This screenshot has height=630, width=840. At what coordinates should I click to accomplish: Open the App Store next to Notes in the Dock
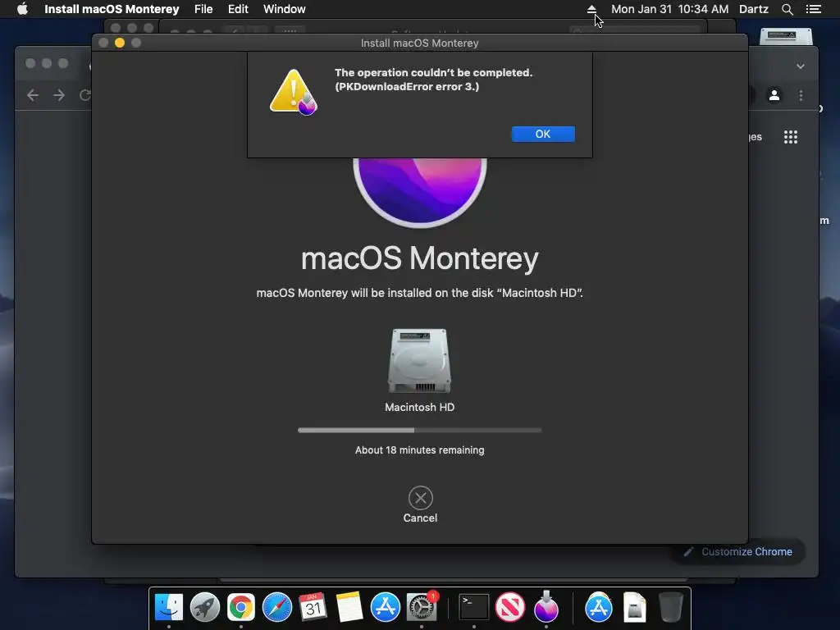point(386,608)
